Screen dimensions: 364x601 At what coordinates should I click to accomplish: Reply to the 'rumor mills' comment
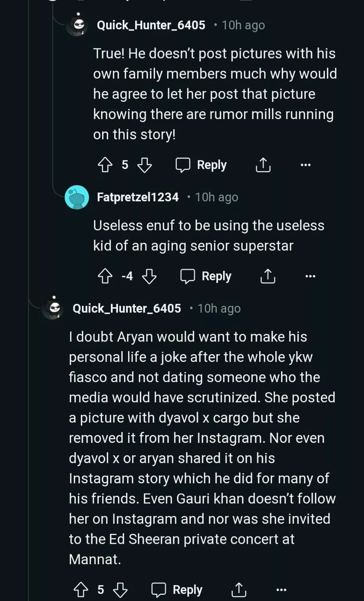[201, 165]
